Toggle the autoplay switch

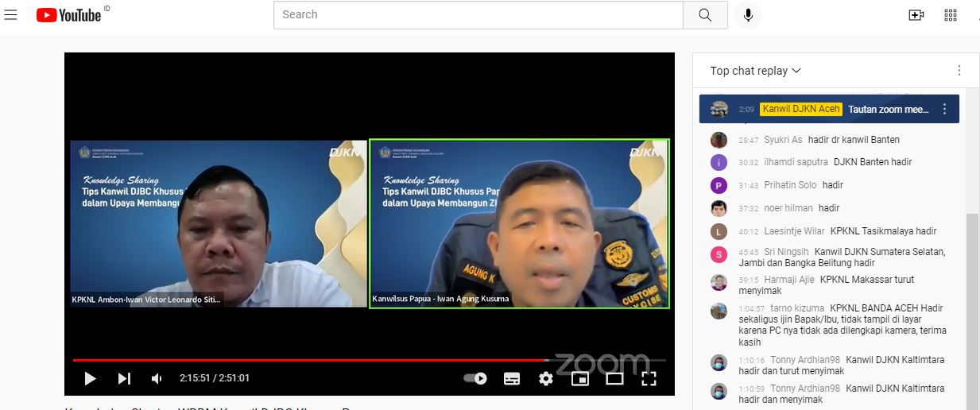[x=475, y=379]
